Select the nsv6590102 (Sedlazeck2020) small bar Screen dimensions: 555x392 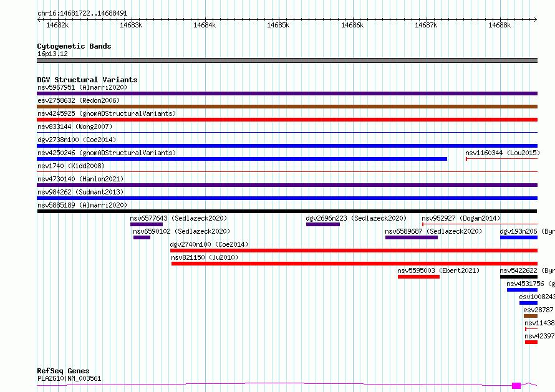[142, 237]
